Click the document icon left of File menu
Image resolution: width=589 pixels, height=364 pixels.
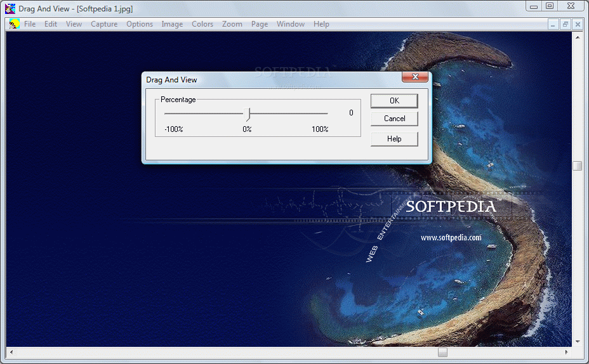click(14, 23)
